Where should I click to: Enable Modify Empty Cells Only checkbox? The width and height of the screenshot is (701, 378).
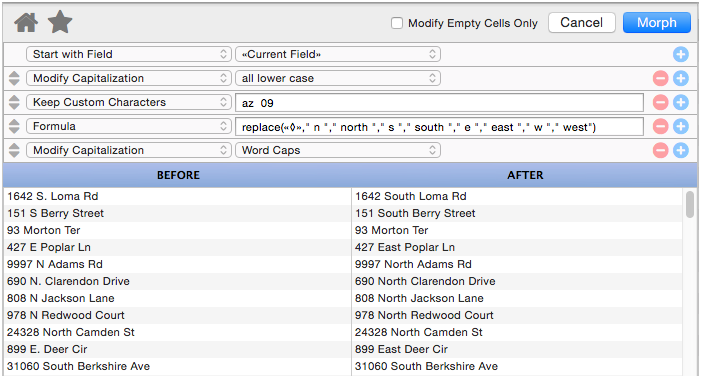coord(397,23)
